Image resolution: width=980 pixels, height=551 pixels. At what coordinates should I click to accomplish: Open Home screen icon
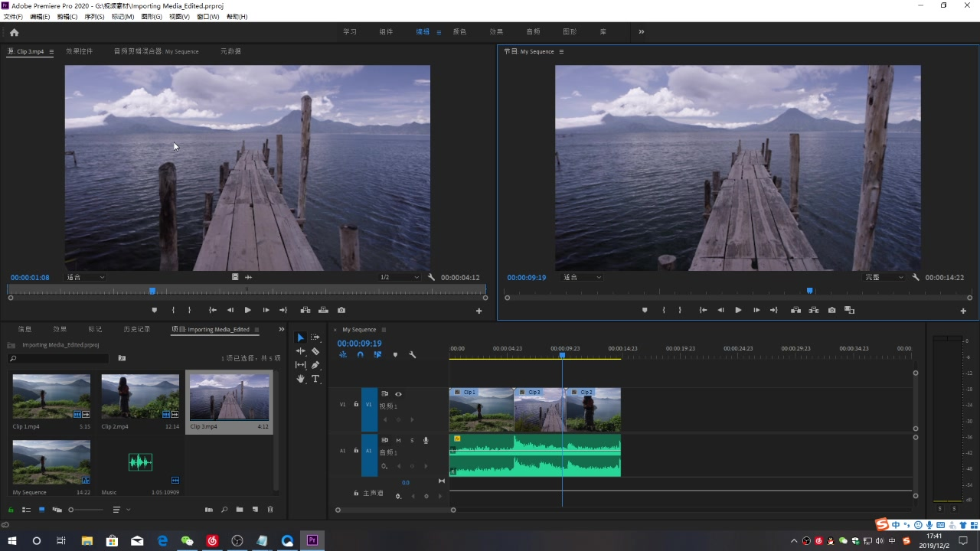tap(14, 32)
